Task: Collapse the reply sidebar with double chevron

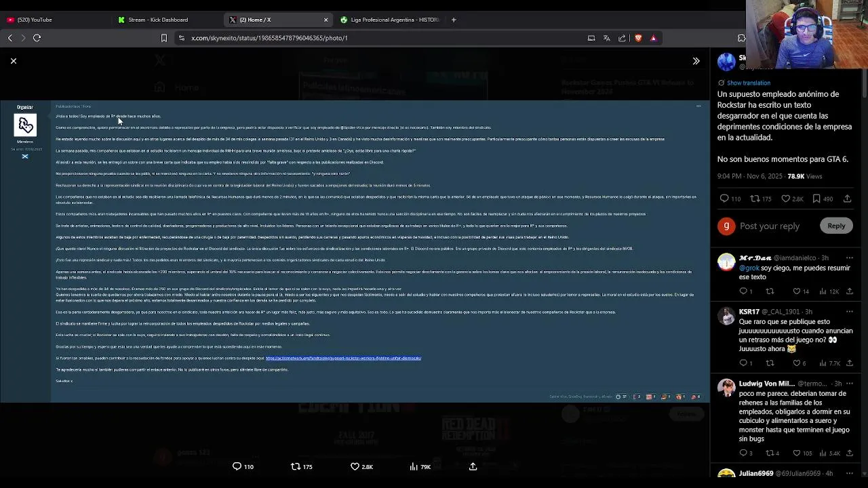Action: point(696,61)
